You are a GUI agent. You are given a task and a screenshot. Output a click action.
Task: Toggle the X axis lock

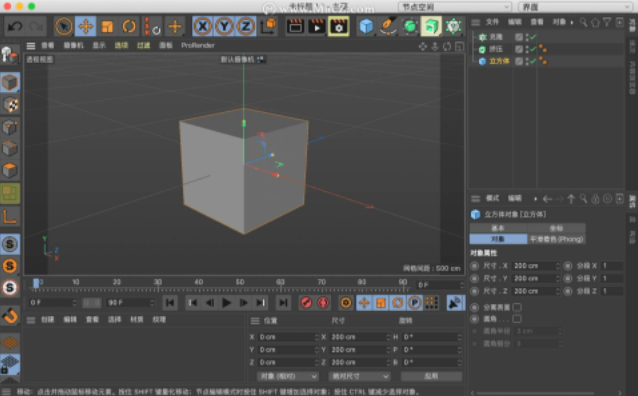[x=203, y=27]
